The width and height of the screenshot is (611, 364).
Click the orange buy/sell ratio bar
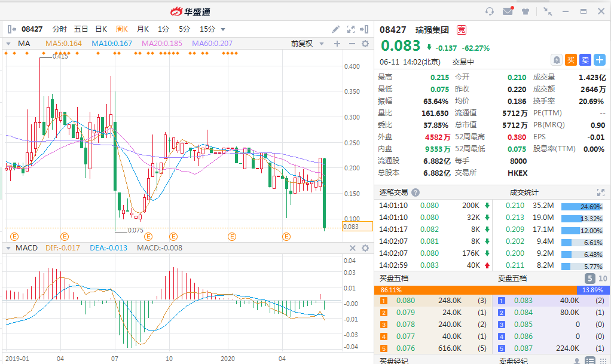click(475, 290)
